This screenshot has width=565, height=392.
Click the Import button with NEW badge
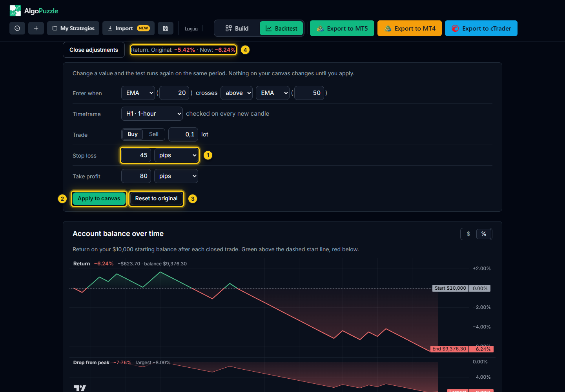coord(128,28)
